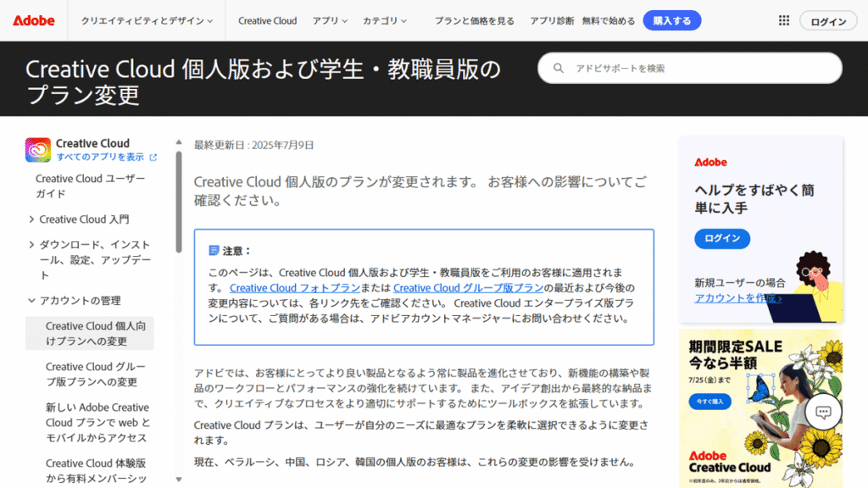Click ログイン button in help card
Viewport: 868px width, 488px height.
pyautogui.click(x=722, y=238)
